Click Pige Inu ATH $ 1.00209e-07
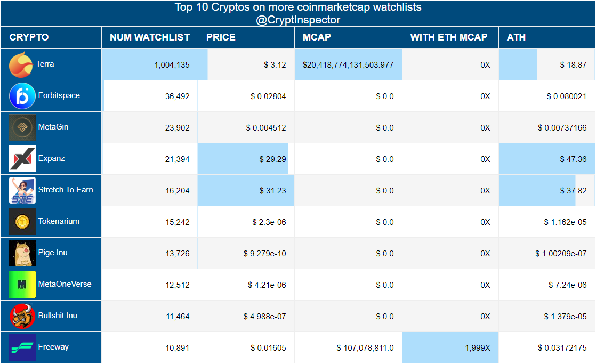 (x=561, y=254)
